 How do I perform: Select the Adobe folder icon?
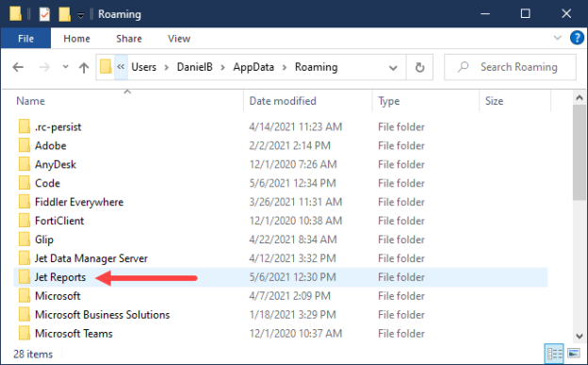pos(24,145)
